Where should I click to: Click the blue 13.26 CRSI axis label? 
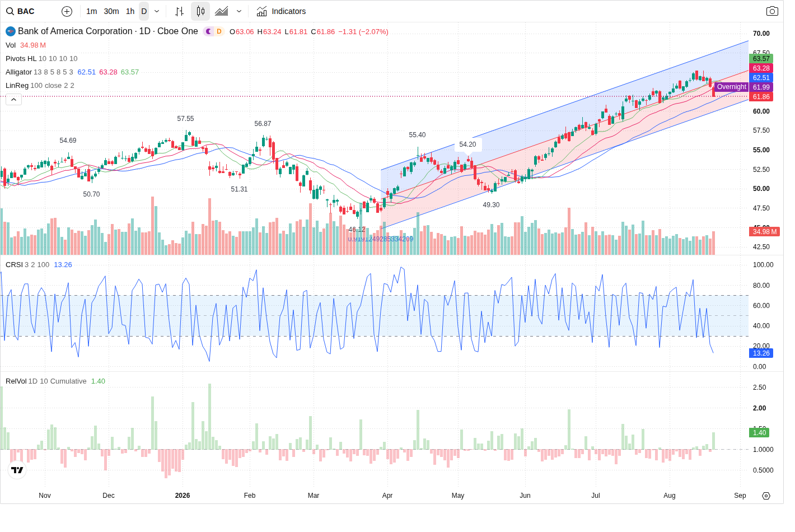click(761, 353)
